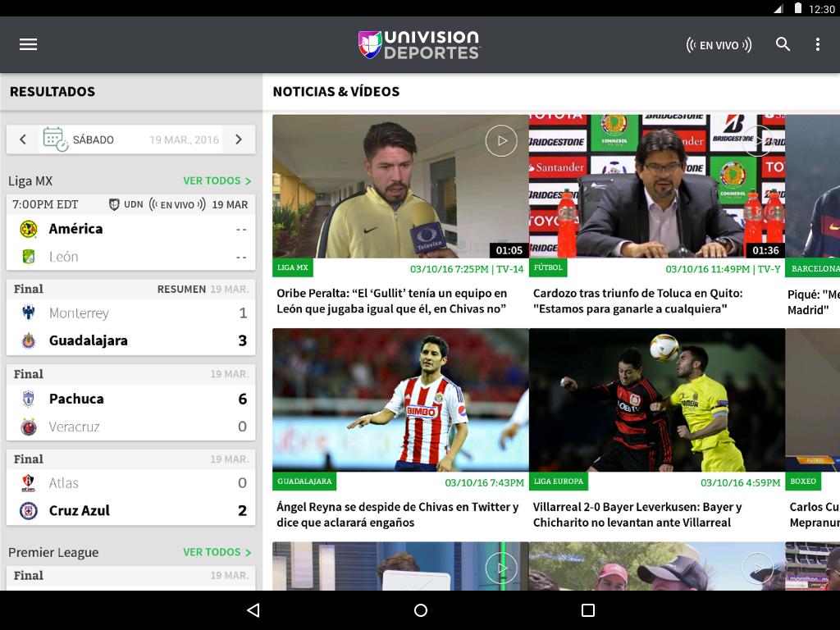This screenshot has width=840, height=630.
Task: Tap EN VIVO badge on América match
Action: (177, 204)
